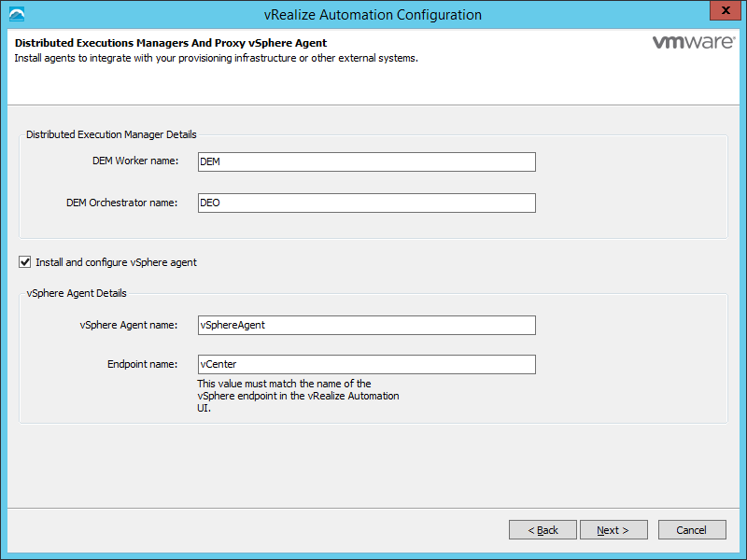This screenshot has height=560, width=747.
Task: Click the Endpoint name input containing vCenter
Action: pos(367,364)
